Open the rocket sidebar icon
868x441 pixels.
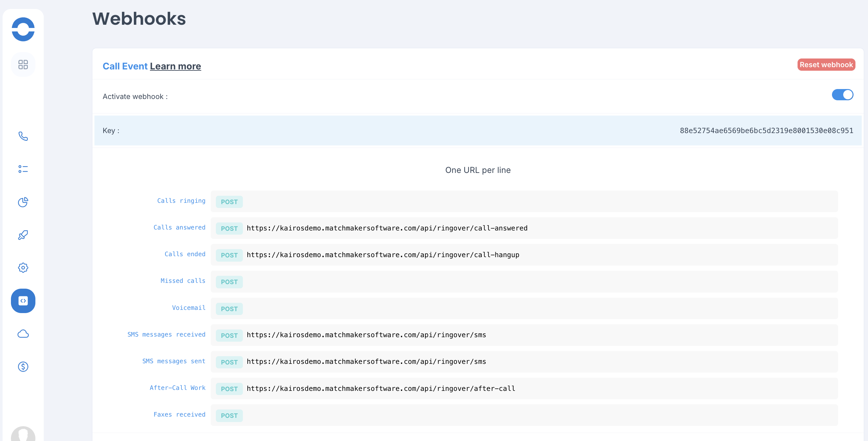[23, 235]
